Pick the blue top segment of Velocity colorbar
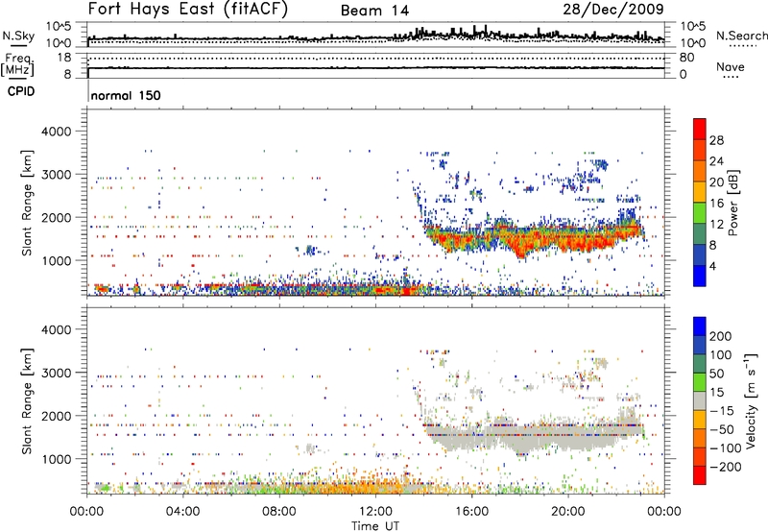Screen dimensions: 768x532 700,326
